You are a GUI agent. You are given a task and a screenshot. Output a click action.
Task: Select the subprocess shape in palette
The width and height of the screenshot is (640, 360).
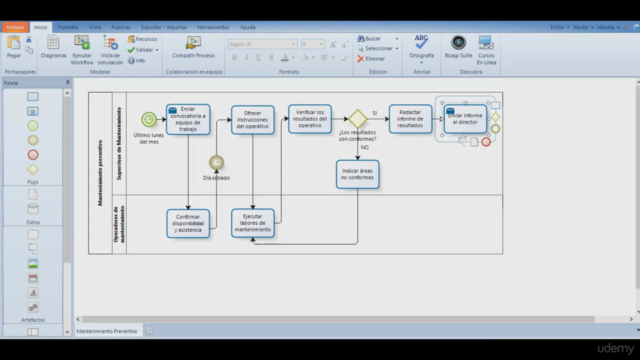pyautogui.click(x=33, y=111)
